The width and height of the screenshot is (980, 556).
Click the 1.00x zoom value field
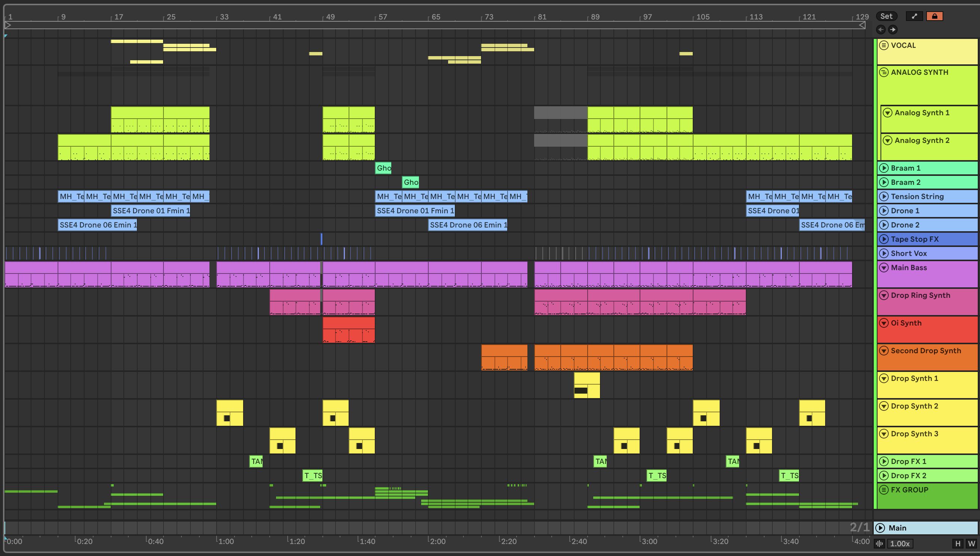click(900, 543)
